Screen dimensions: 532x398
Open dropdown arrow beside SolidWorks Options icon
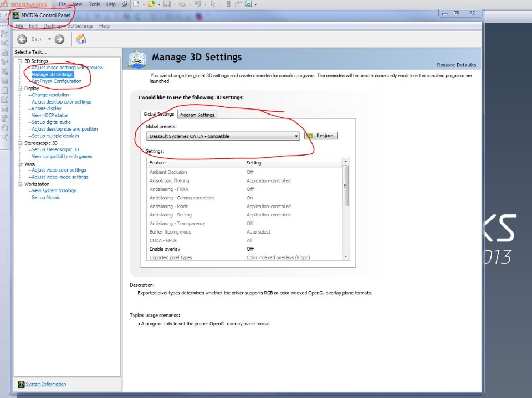tap(255, 4)
